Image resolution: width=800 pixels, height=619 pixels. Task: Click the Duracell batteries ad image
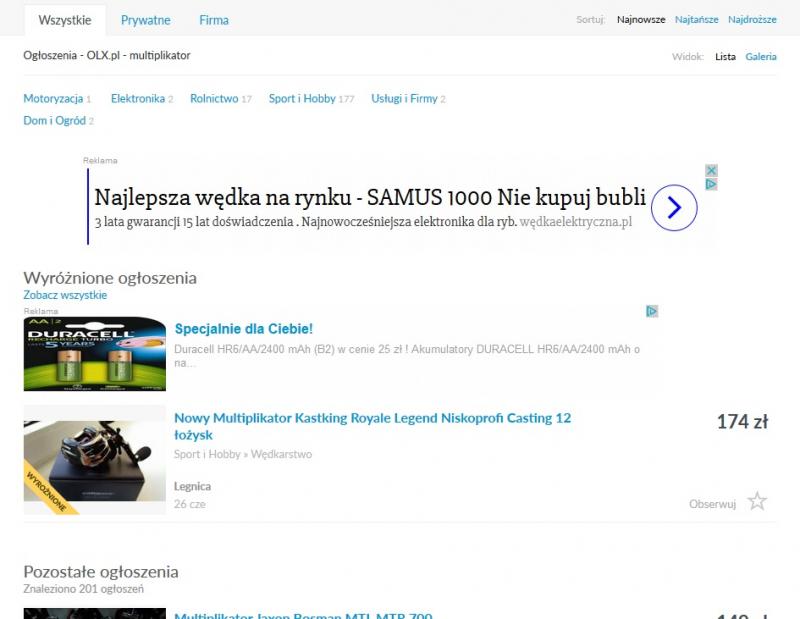94,354
